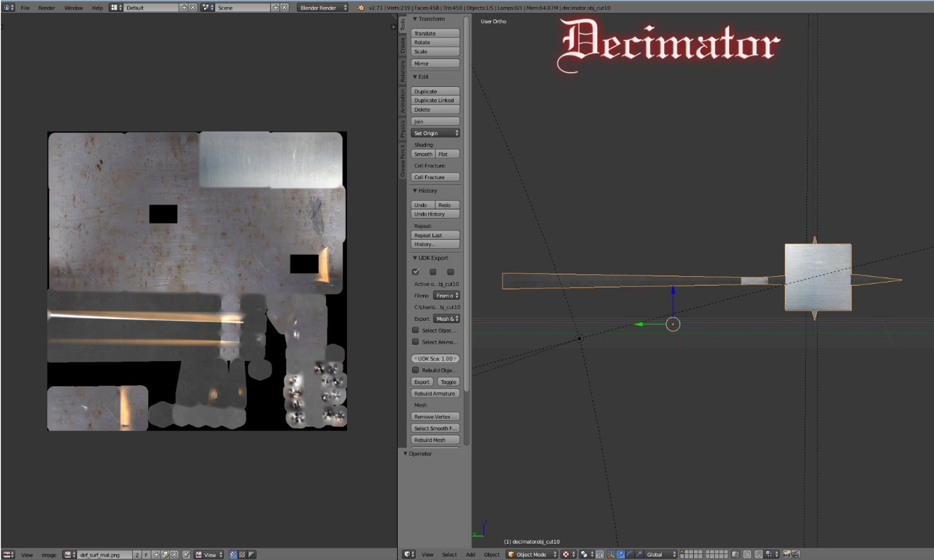The height and width of the screenshot is (560, 934).
Task: Toggle first UDK Export checkbox
Action: (416, 272)
